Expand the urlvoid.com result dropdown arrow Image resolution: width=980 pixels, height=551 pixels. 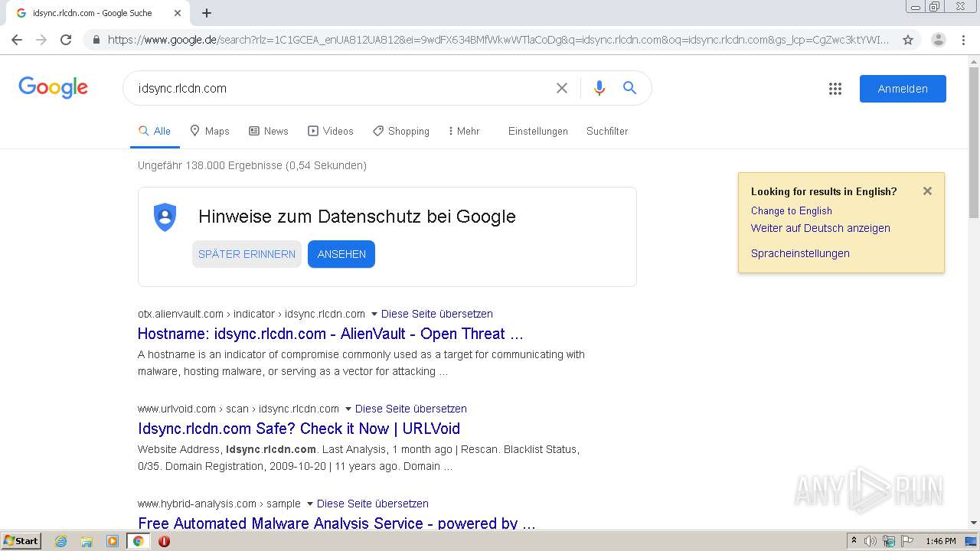[348, 409]
